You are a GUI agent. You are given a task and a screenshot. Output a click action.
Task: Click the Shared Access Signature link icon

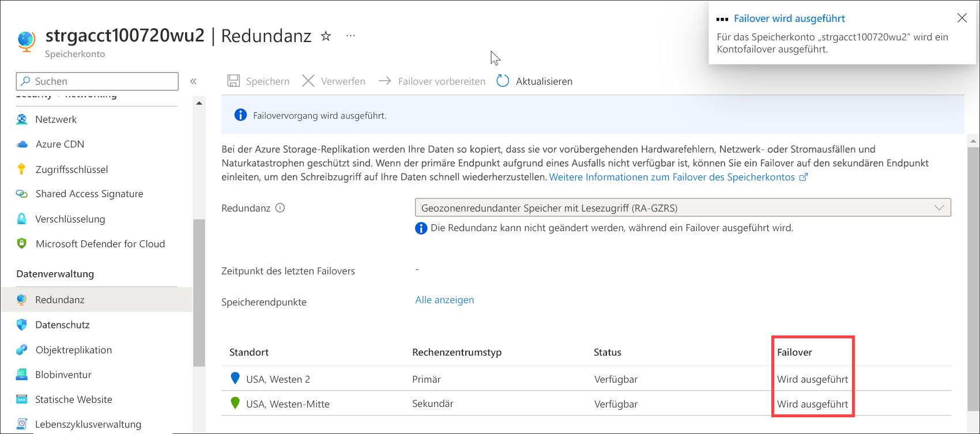pyautogui.click(x=22, y=194)
